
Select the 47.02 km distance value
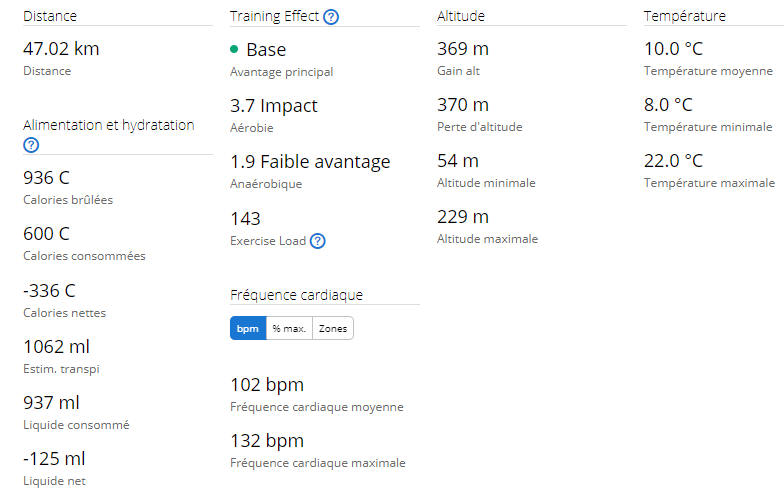click(x=62, y=48)
